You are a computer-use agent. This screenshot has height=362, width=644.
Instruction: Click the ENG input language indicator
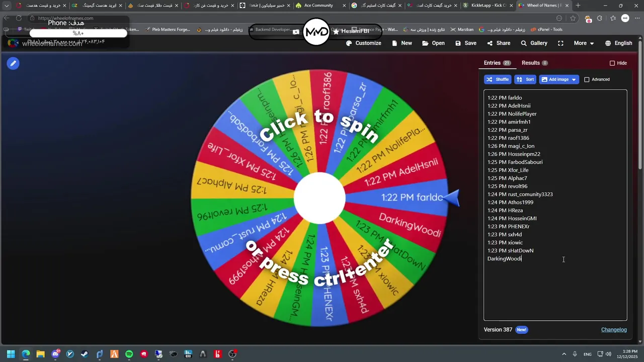pos(587,354)
